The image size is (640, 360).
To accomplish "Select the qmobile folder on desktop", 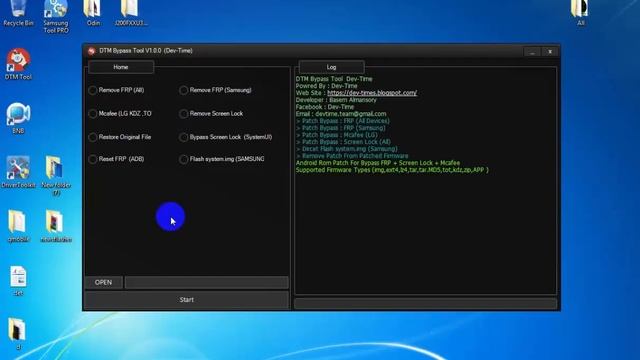I will pyautogui.click(x=18, y=226).
